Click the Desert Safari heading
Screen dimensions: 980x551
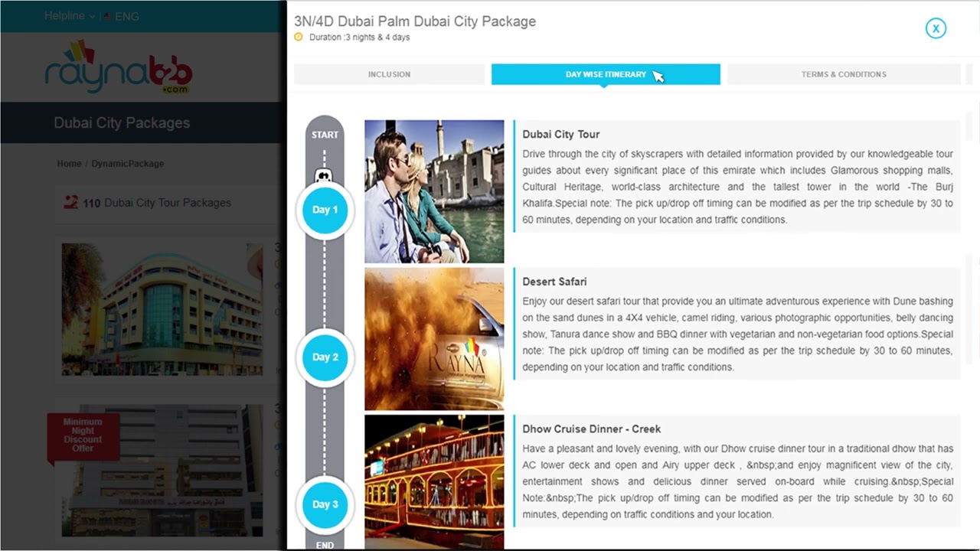[554, 282]
